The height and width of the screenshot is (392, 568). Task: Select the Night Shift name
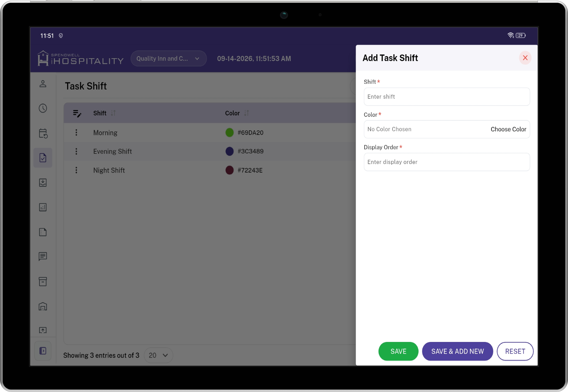(109, 170)
